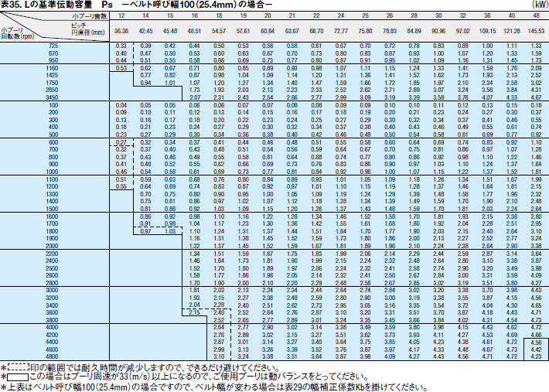This screenshot has height=392, width=549.
Task: Click the 1500 rpm row label
Action: tap(52, 209)
